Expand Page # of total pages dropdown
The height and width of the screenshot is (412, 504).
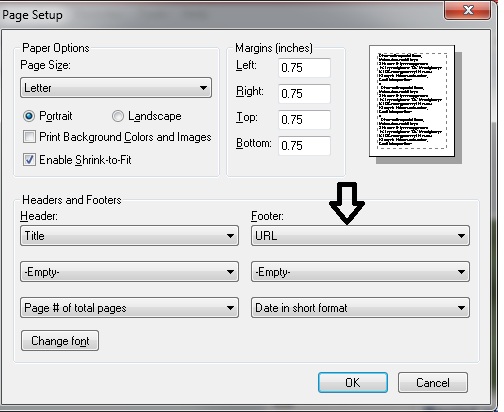[129, 308]
